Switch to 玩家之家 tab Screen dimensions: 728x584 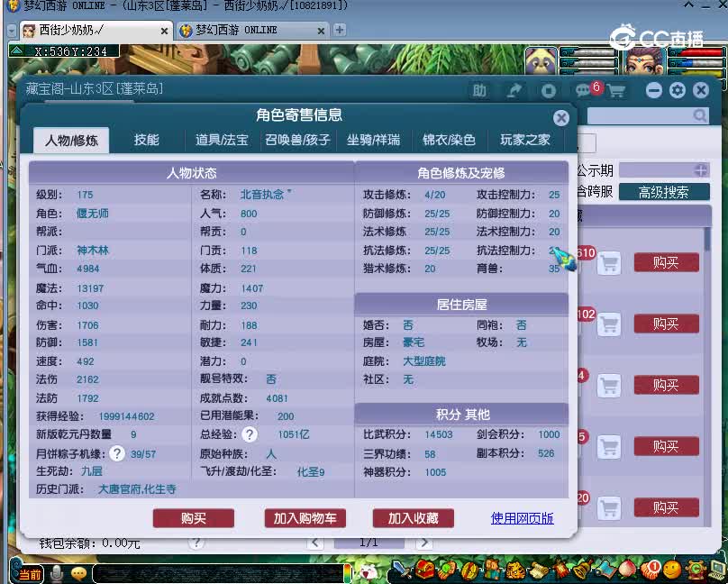click(525, 141)
